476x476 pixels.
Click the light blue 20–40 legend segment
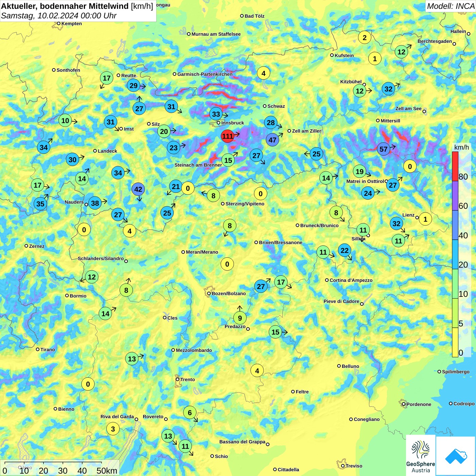coord(455,255)
